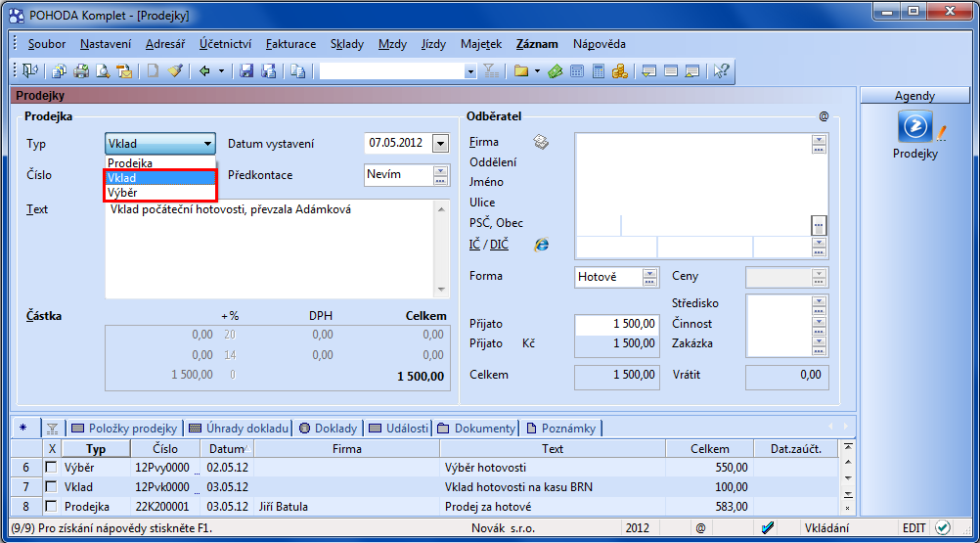Open print preview magnifier icon

pos(103,71)
